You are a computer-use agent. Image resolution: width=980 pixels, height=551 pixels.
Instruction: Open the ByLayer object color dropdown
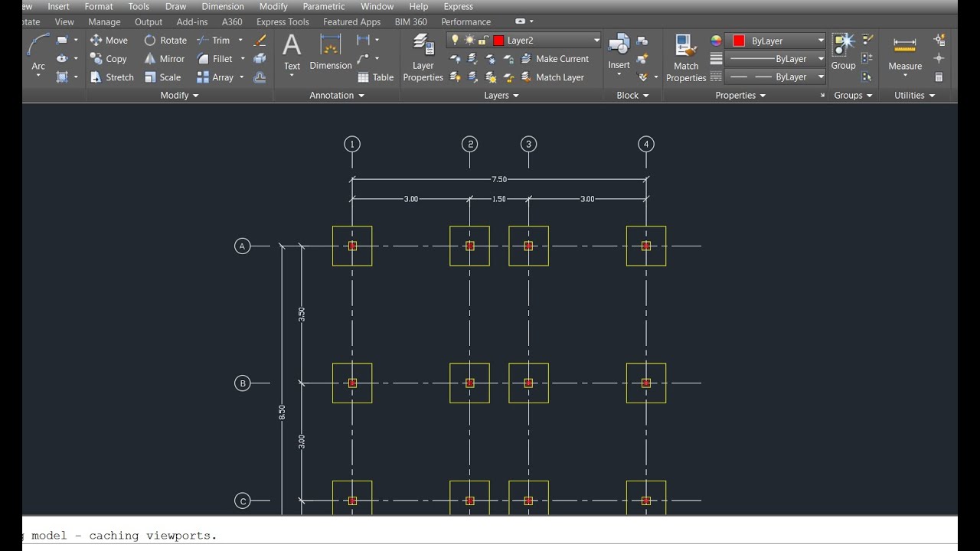pyautogui.click(x=821, y=41)
